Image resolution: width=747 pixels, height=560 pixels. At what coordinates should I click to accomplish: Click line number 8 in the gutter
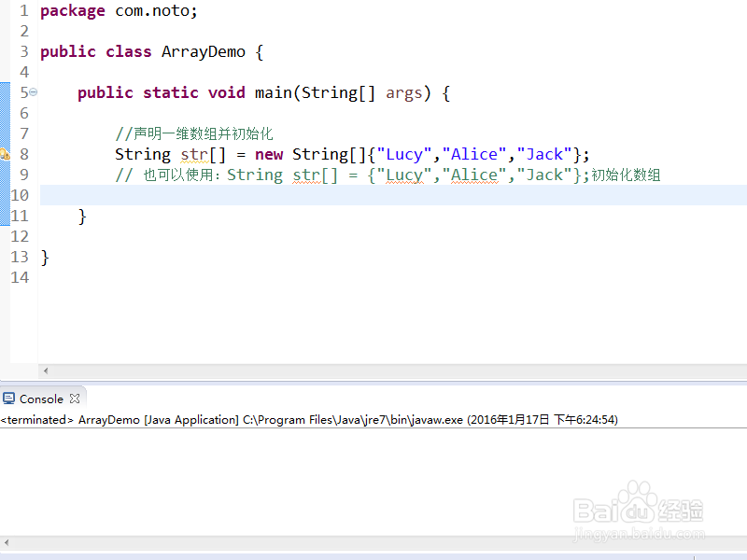tap(24, 154)
